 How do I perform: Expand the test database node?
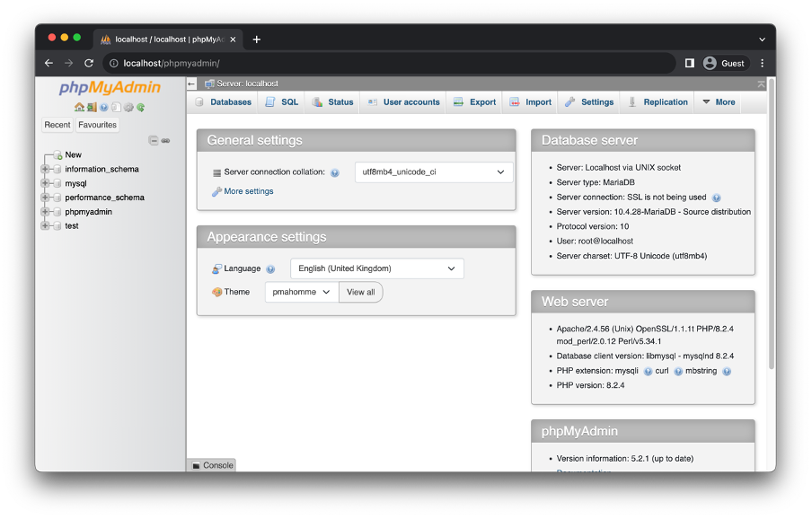pos(45,226)
